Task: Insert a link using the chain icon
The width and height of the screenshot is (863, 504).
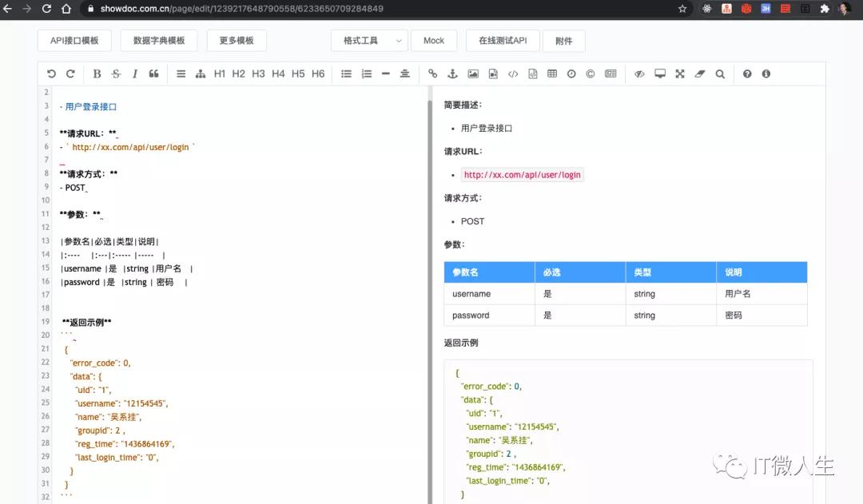Action: 432,73
